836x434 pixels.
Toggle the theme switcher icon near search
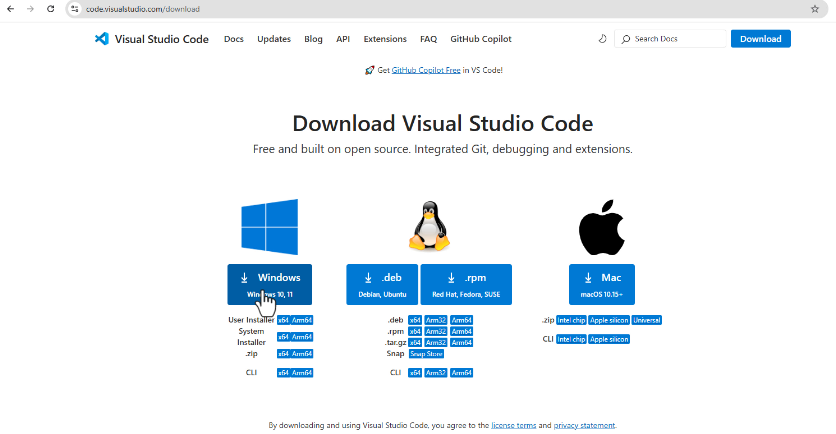click(x=602, y=39)
